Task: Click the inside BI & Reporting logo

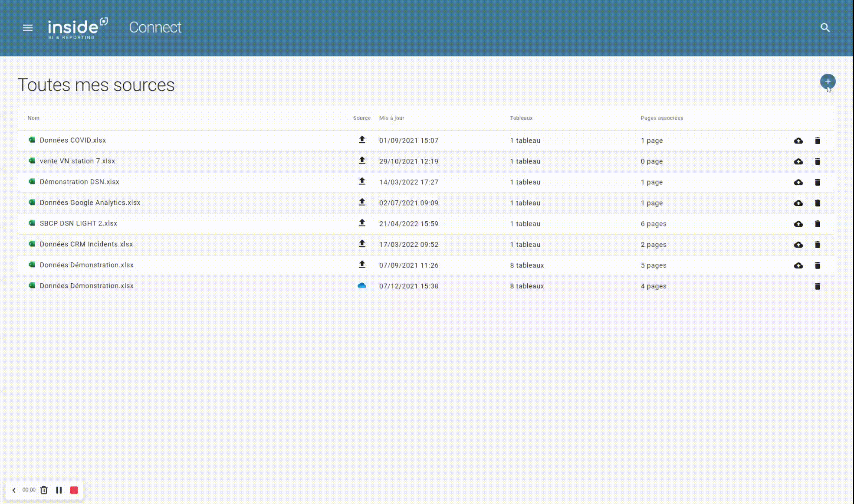Action: point(78,28)
